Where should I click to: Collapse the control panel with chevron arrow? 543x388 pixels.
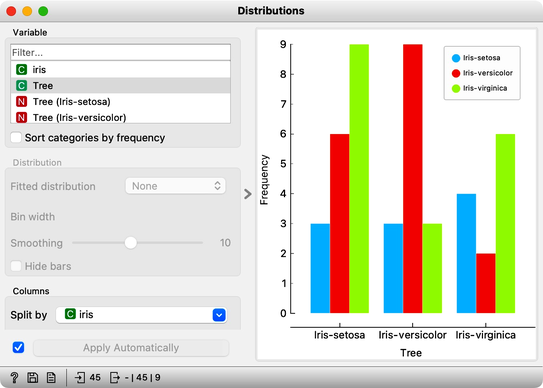pos(248,194)
